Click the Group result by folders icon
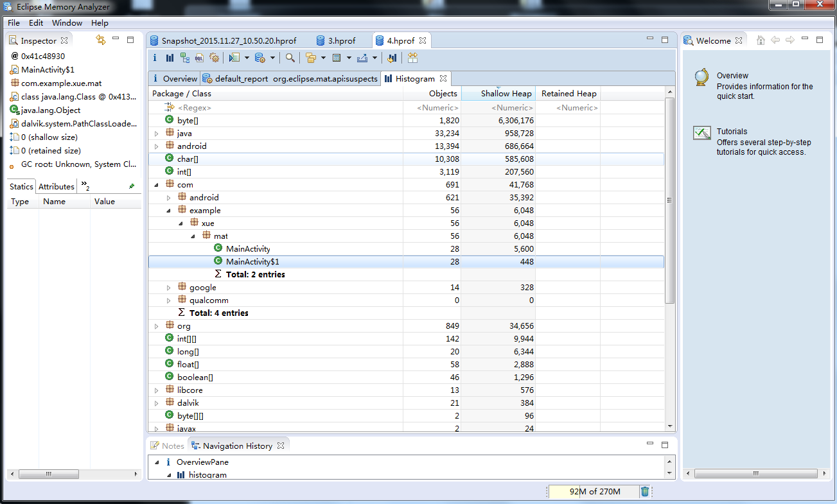The width and height of the screenshot is (837, 504). tap(311, 58)
